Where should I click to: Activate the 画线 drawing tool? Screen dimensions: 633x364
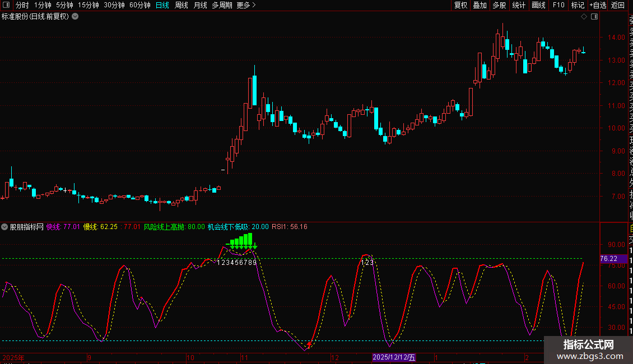tap(538, 5)
